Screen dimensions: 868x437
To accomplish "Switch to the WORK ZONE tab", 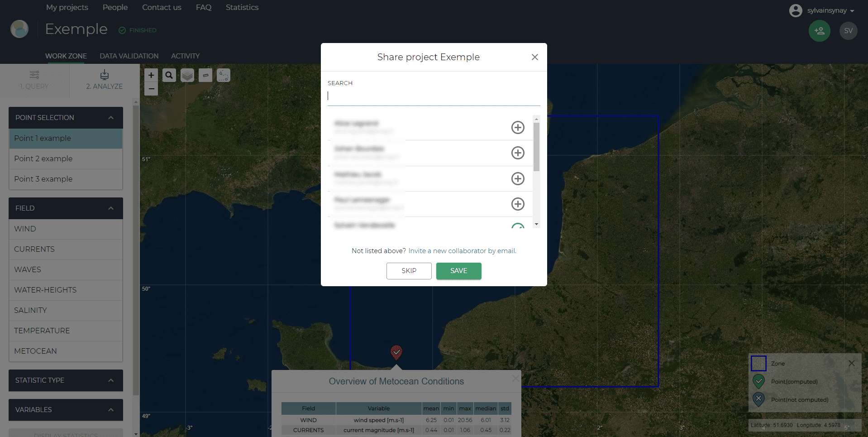I will coord(66,56).
